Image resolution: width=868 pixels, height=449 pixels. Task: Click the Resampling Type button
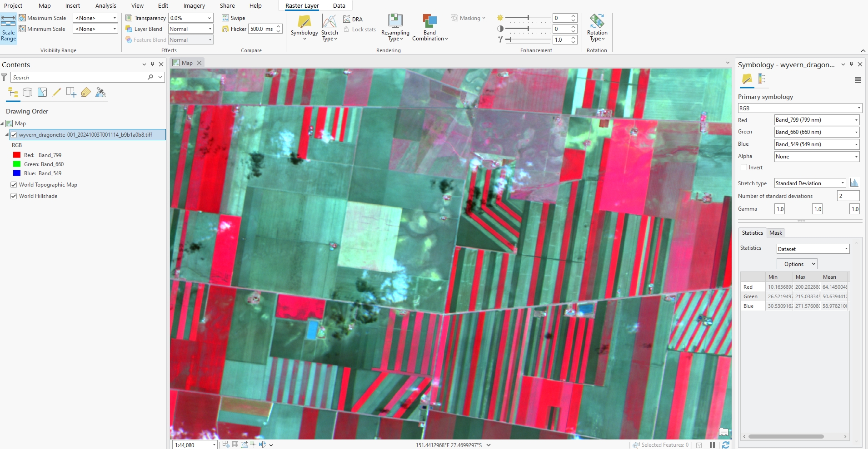pyautogui.click(x=395, y=27)
